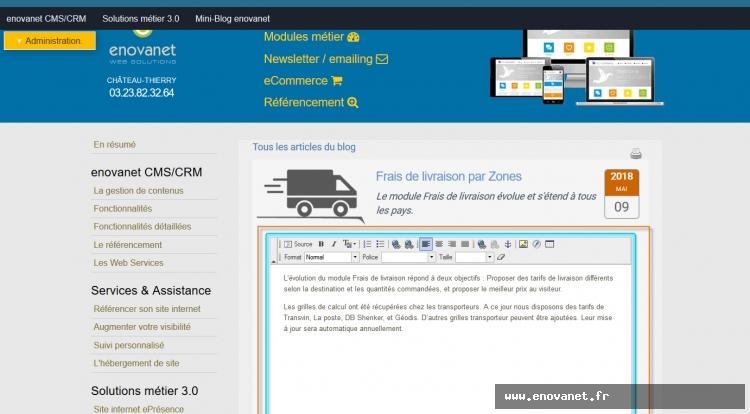Open the Solutions métier 3.0 top menu

coord(141,19)
